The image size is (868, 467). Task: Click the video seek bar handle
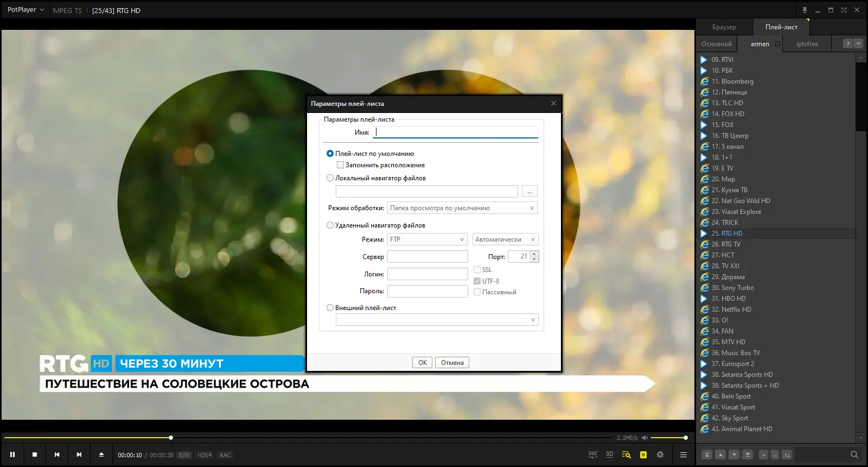coord(171,438)
